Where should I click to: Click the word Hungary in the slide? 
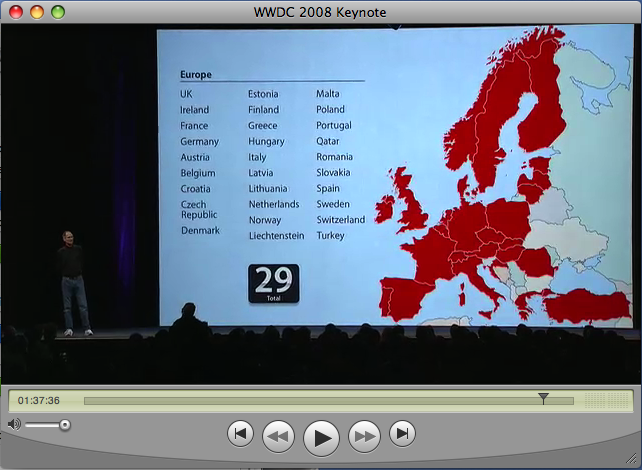click(266, 142)
